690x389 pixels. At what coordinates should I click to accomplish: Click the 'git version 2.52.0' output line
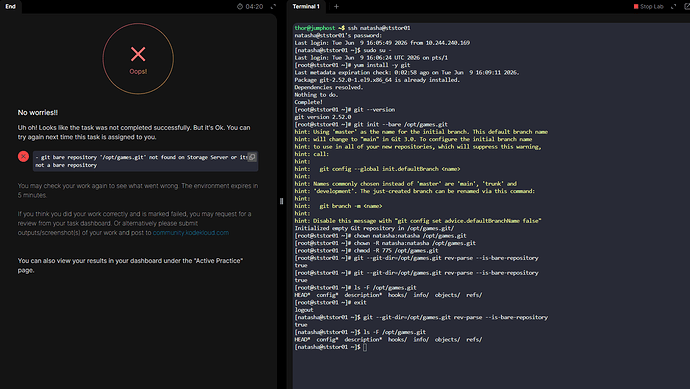[323, 117]
